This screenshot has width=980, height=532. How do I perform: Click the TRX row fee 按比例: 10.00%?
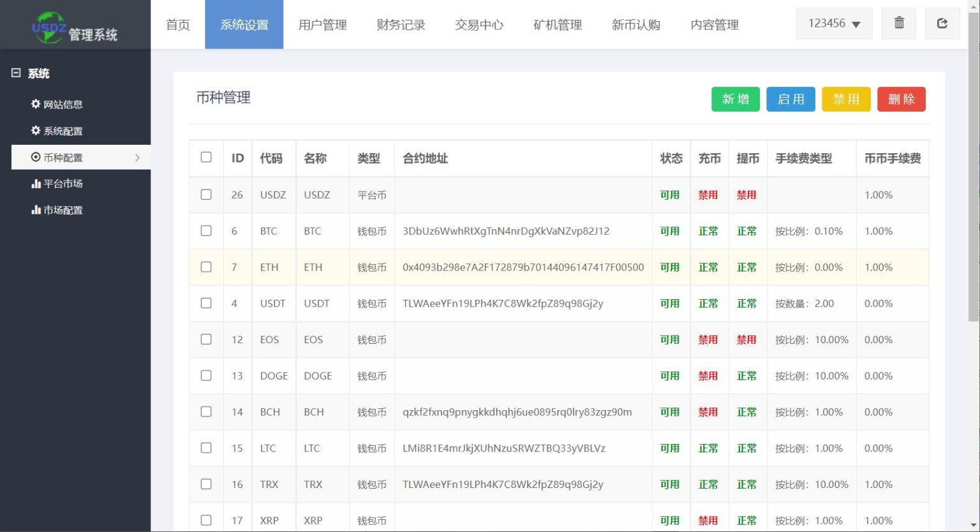point(812,484)
